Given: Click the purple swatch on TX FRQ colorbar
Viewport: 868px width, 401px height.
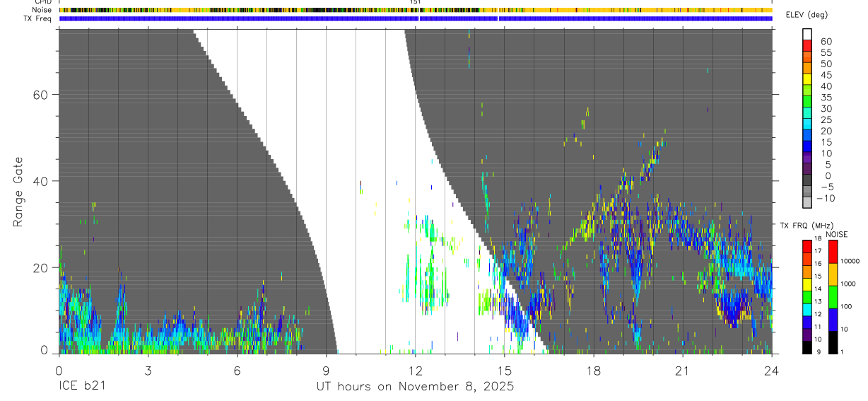Looking at the screenshot, I should point(807,334).
